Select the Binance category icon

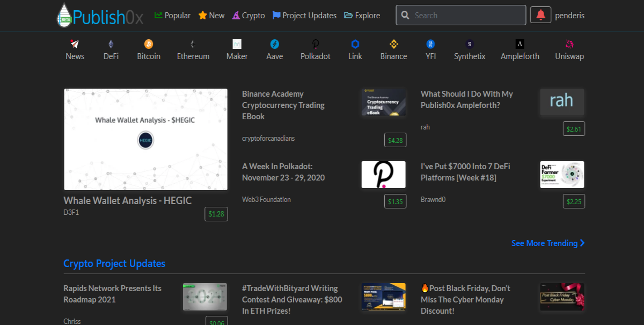tap(393, 44)
